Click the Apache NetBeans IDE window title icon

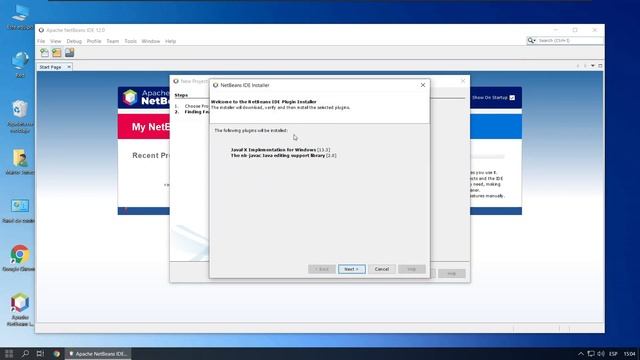pos(41,30)
